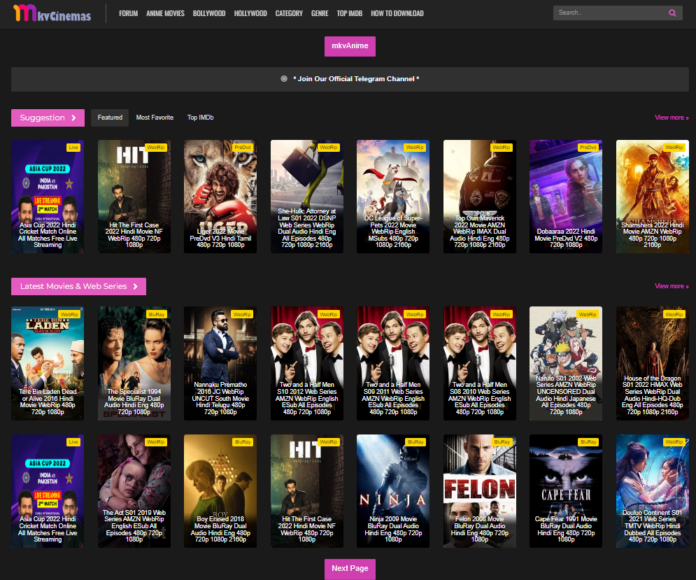This screenshot has height=580, width=696.
Task: Click the Telegram icon in the banner
Action: tap(284, 79)
